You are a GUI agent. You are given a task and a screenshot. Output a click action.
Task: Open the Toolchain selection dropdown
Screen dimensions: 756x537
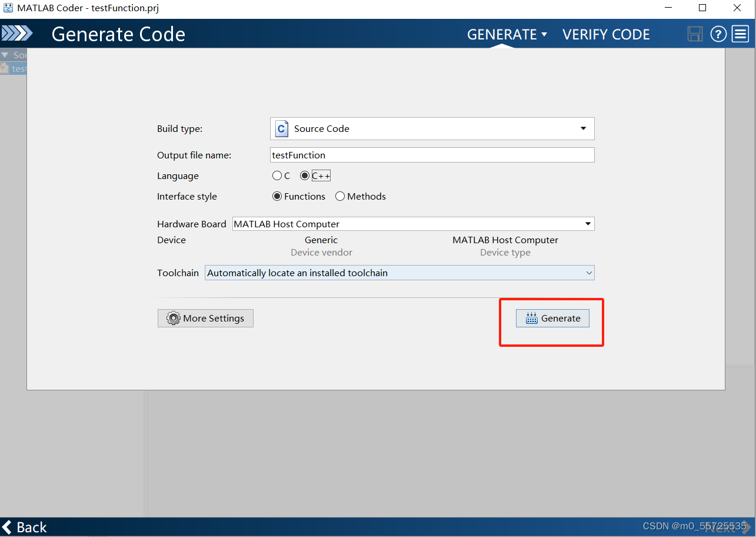589,273
